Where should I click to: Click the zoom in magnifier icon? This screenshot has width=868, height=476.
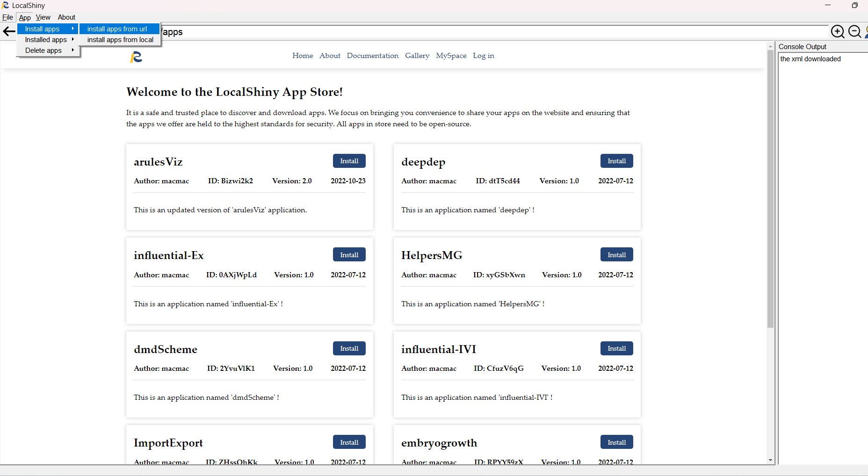click(x=838, y=31)
